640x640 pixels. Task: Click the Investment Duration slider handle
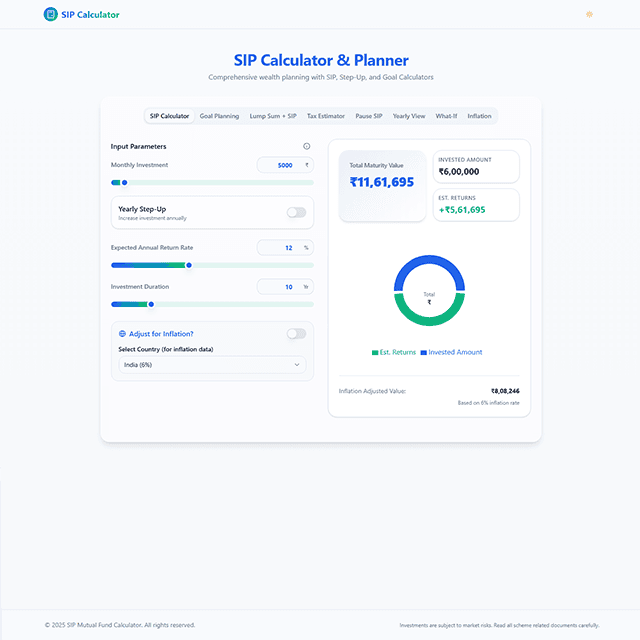click(x=151, y=304)
